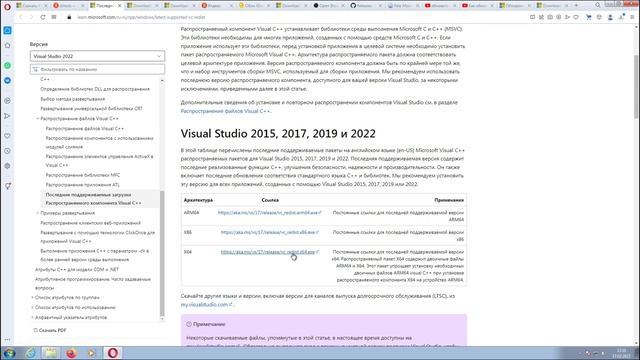Search tabs with the magnifier icon
640x360 pixels.
(x=598, y=5)
